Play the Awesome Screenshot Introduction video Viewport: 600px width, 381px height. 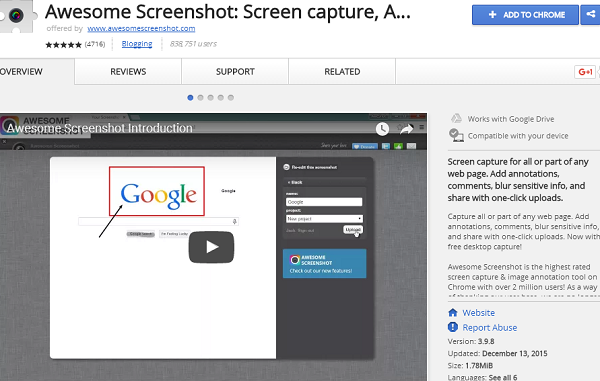click(x=211, y=247)
